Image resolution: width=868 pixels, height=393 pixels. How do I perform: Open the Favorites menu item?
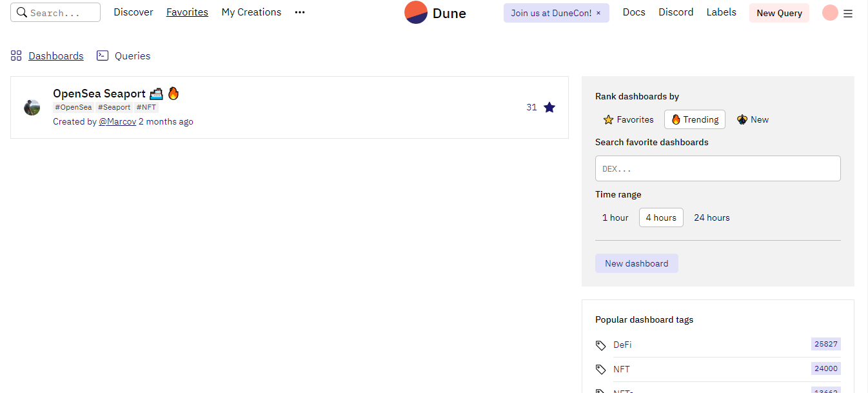click(x=187, y=12)
